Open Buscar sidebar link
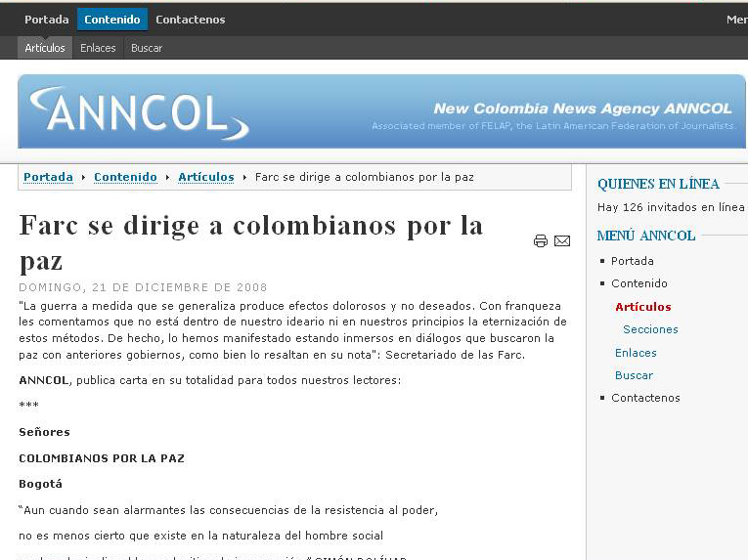 point(634,375)
